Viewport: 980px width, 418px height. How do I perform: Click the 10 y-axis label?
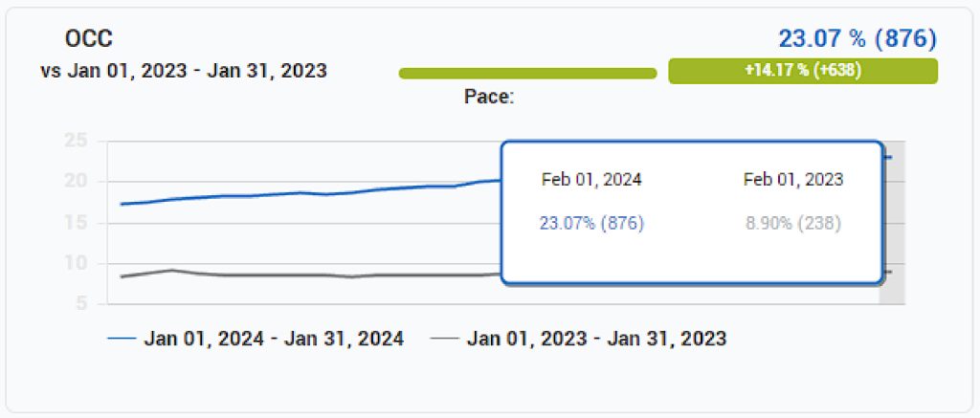[75, 263]
